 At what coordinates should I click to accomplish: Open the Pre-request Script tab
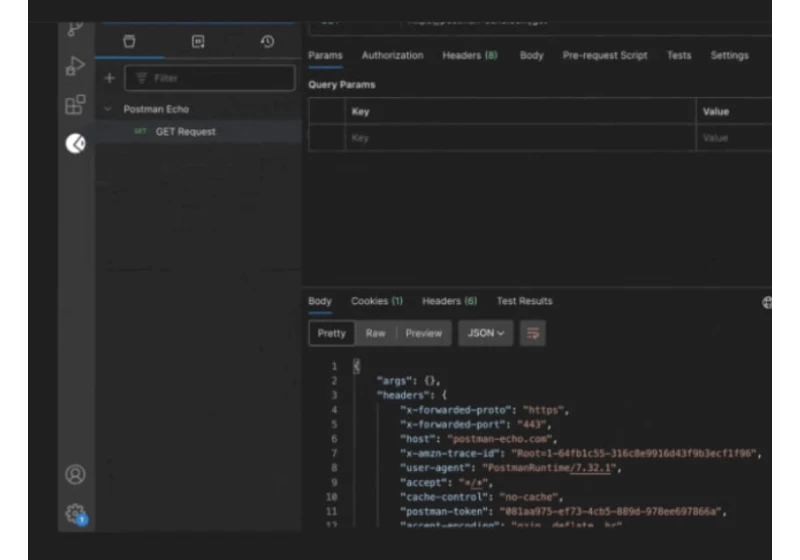click(605, 55)
